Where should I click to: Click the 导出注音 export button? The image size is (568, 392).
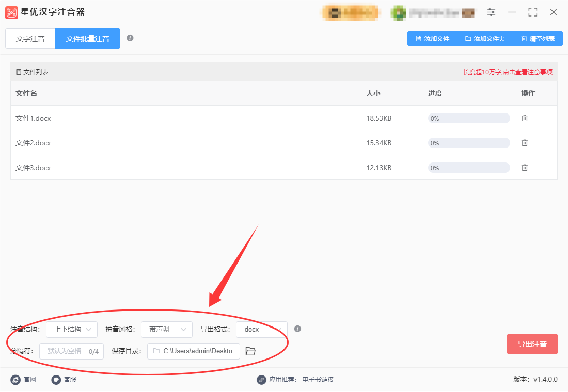[532, 344]
